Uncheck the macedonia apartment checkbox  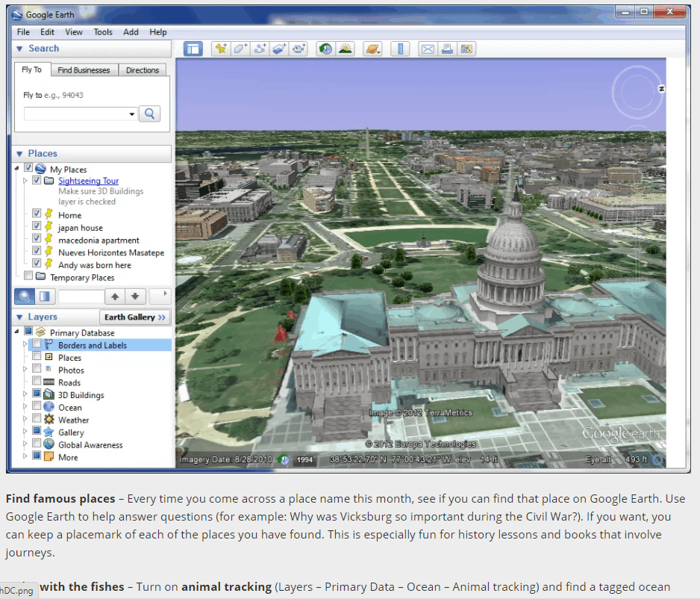coord(37,238)
